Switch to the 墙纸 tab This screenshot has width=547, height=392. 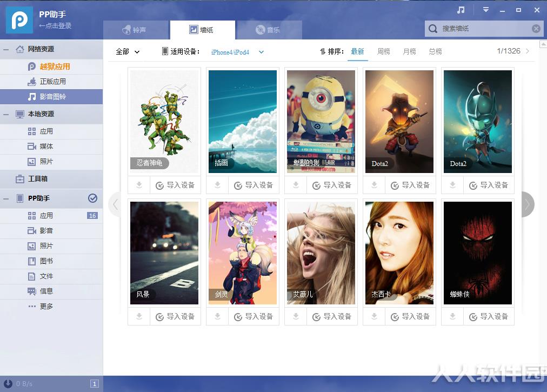[202, 30]
